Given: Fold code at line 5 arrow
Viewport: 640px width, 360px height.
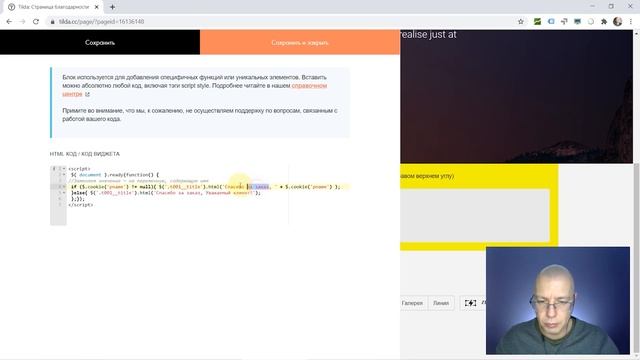Looking at the screenshot, I should [64, 193].
